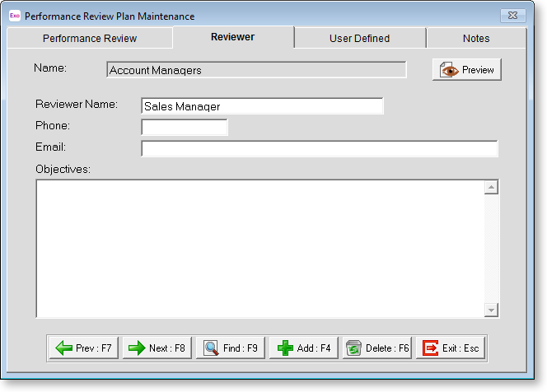Viewport: 547px width, 392px height.
Task: Select the Reviewer tab
Action: [232, 37]
